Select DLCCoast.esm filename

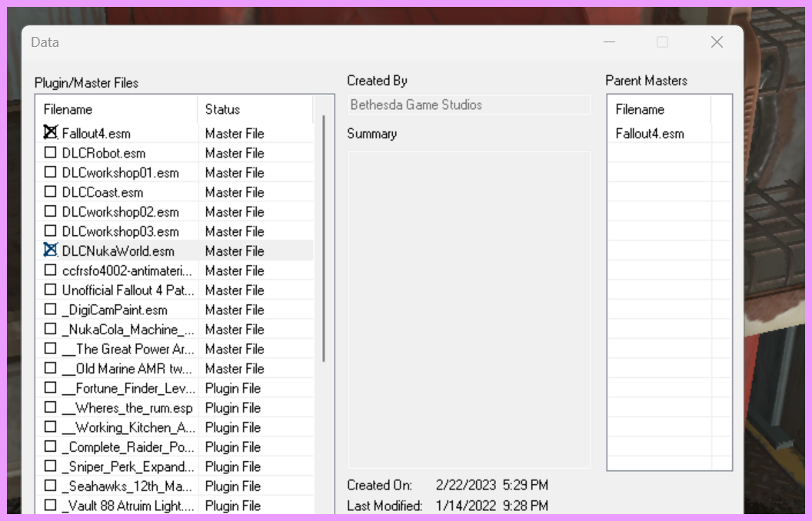[x=102, y=192]
